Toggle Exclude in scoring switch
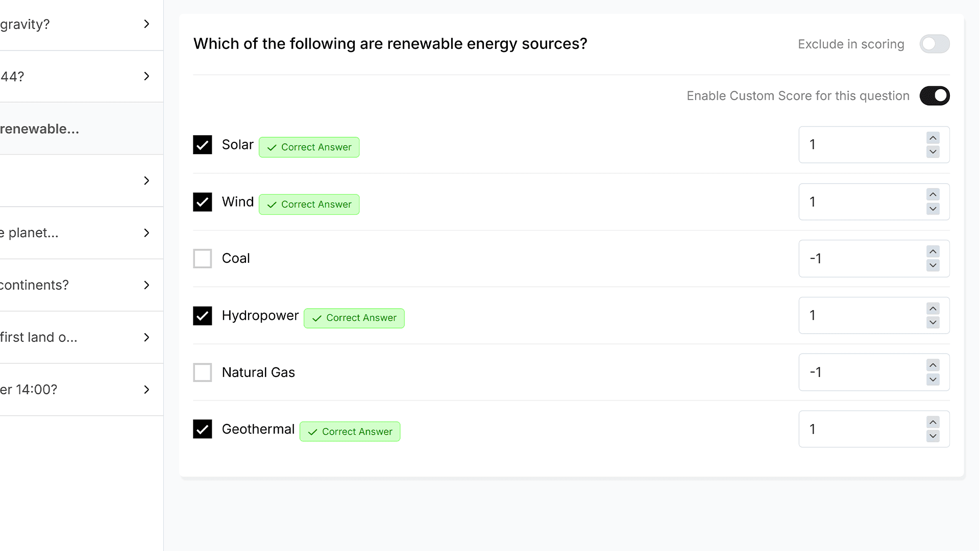 935,44
